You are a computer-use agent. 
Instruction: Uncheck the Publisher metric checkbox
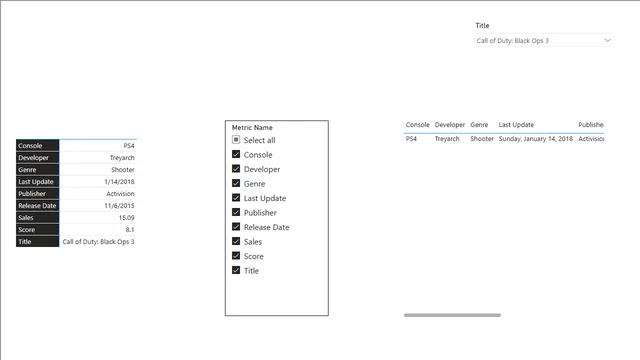pos(236,212)
